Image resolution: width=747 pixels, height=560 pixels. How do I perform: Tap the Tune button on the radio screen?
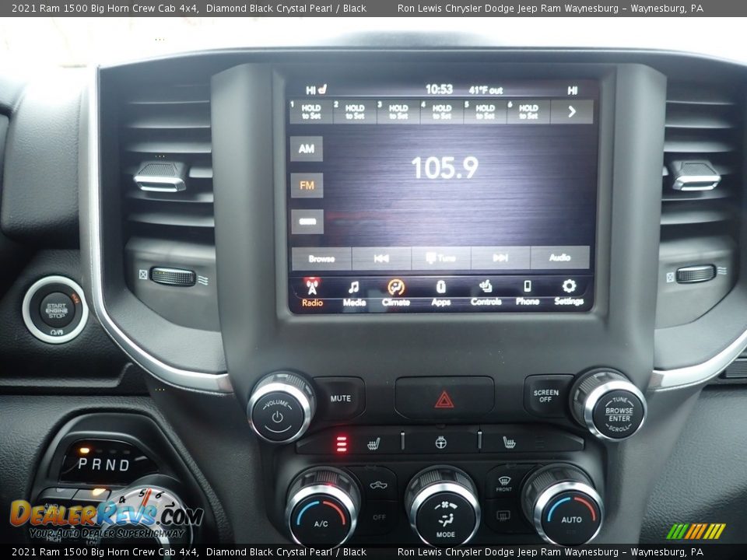pyautogui.click(x=441, y=258)
